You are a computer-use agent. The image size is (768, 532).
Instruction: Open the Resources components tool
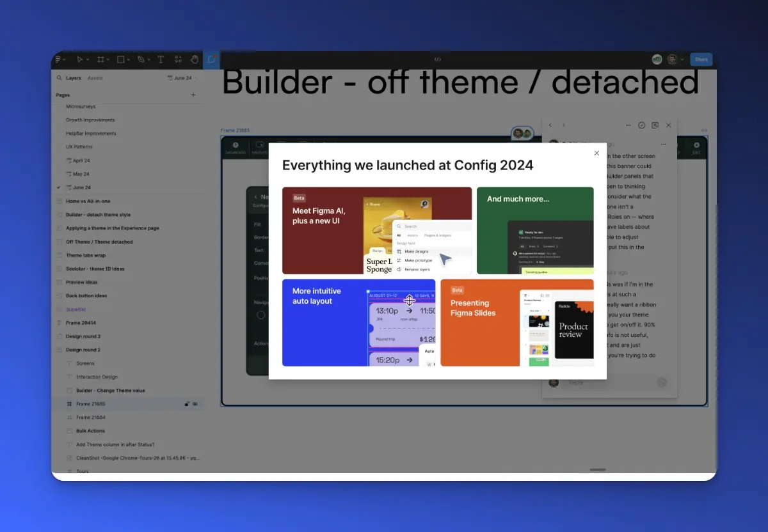pyautogui.click(x=178, y=59)
